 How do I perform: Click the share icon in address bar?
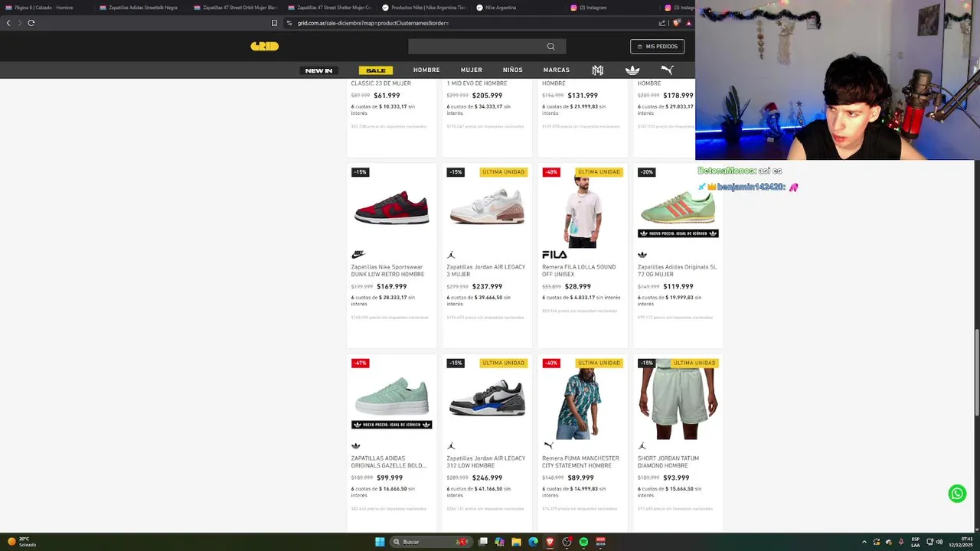[x=662, y=23]
